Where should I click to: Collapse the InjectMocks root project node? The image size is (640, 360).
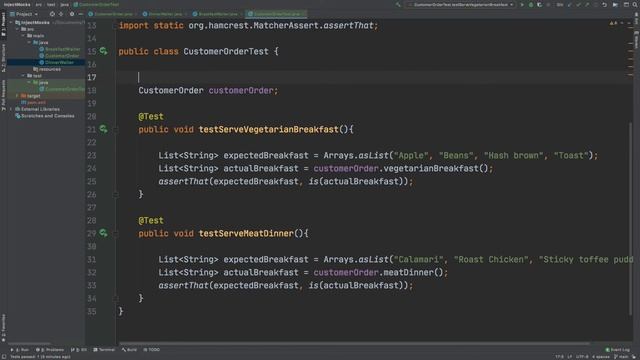pyautogui.click(x=11, y=22)
